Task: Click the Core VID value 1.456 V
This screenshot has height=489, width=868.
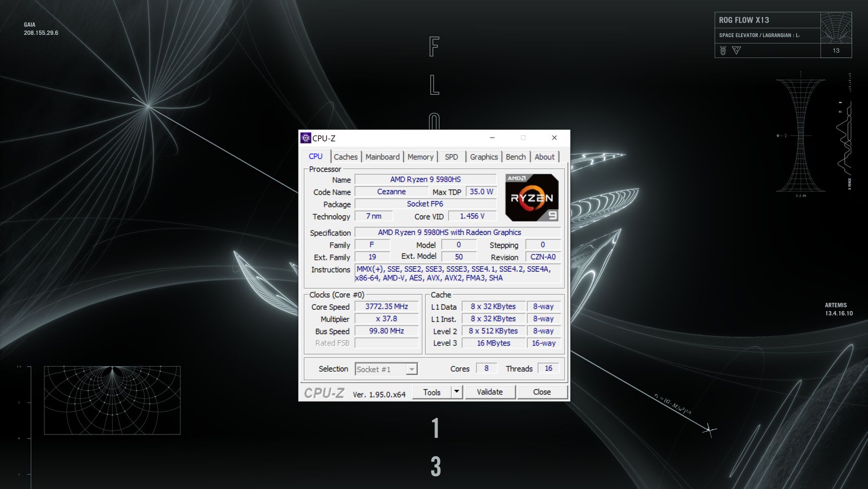Action: tap(472, 216)
